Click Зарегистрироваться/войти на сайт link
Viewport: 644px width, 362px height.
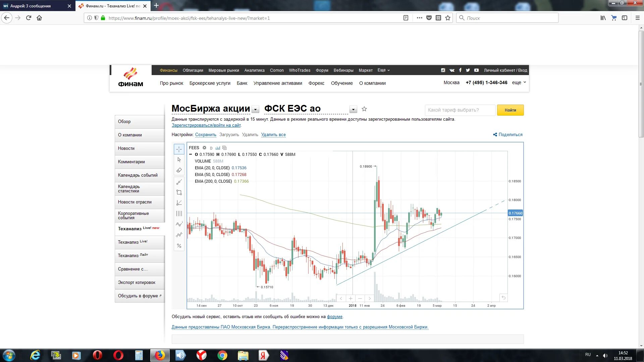coord(206,125)
